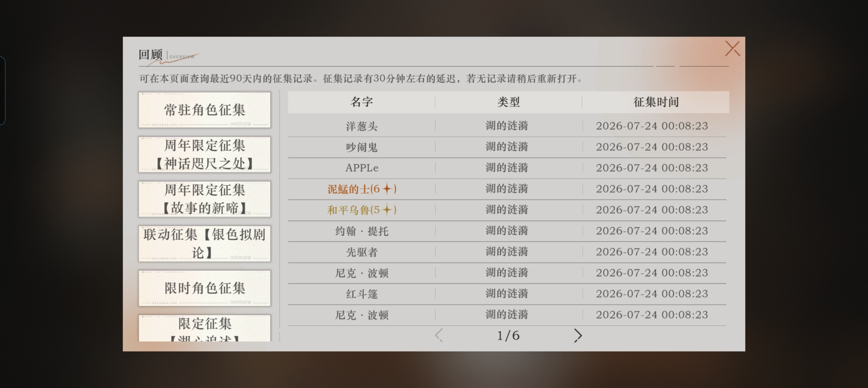868x388 pixels.
Task: Go to the next records page
Action: click(578, 335)
